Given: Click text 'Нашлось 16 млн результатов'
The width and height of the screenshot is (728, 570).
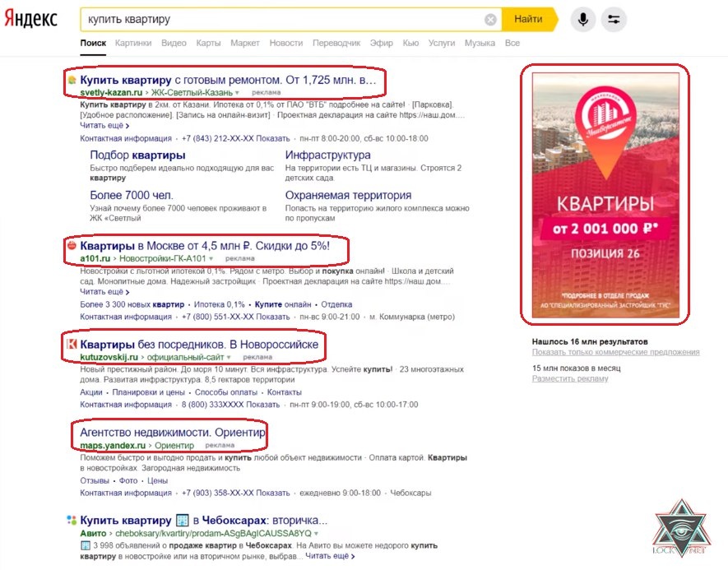Looking at the screenshot, I should [x=590, y=341].
